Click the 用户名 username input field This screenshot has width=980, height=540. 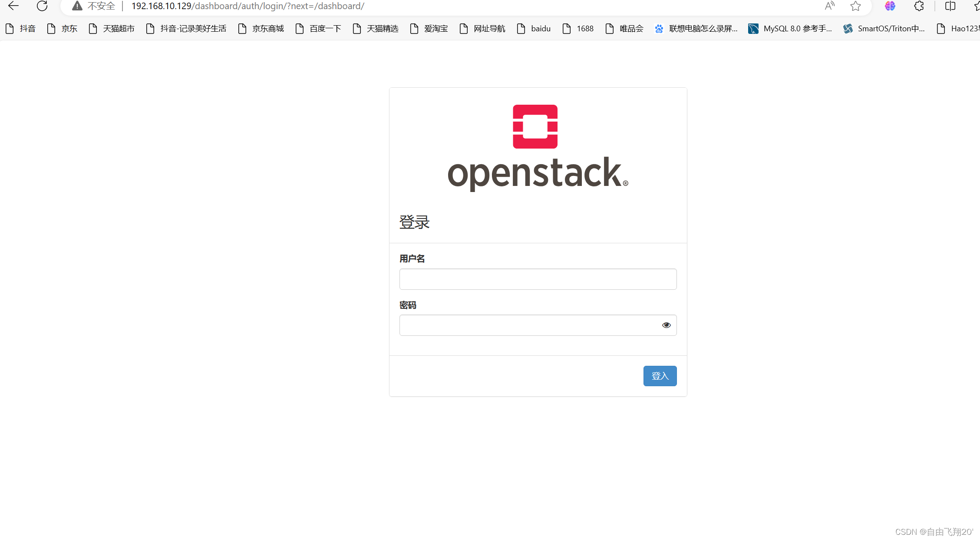pyautogui.click(x=538, y=279)
